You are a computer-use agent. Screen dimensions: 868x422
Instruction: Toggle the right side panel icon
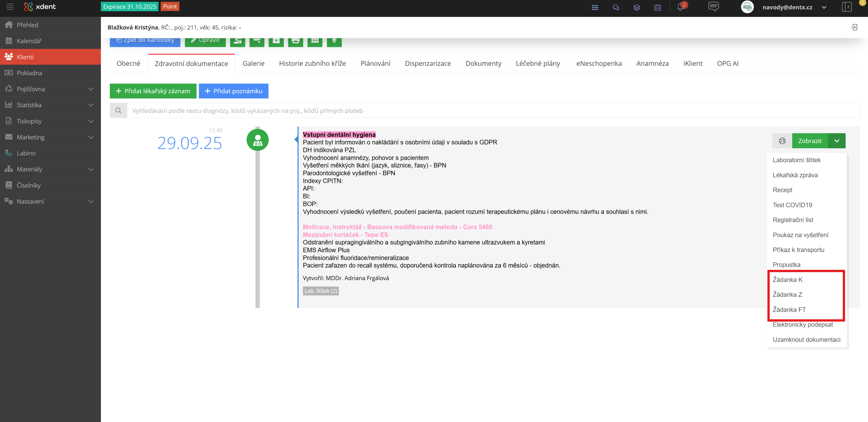[x=847, y=7]
